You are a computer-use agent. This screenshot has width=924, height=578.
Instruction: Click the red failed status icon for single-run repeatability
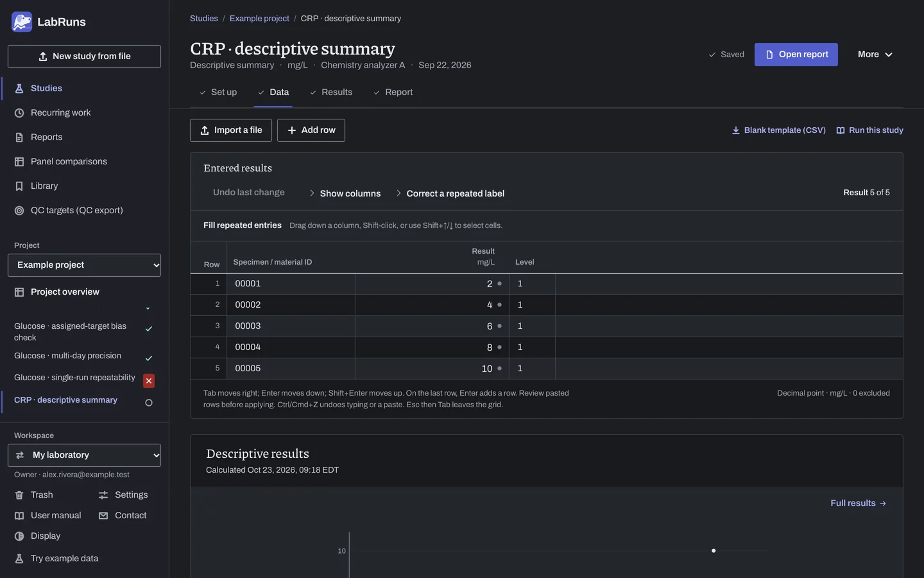[x=149, y=381]
